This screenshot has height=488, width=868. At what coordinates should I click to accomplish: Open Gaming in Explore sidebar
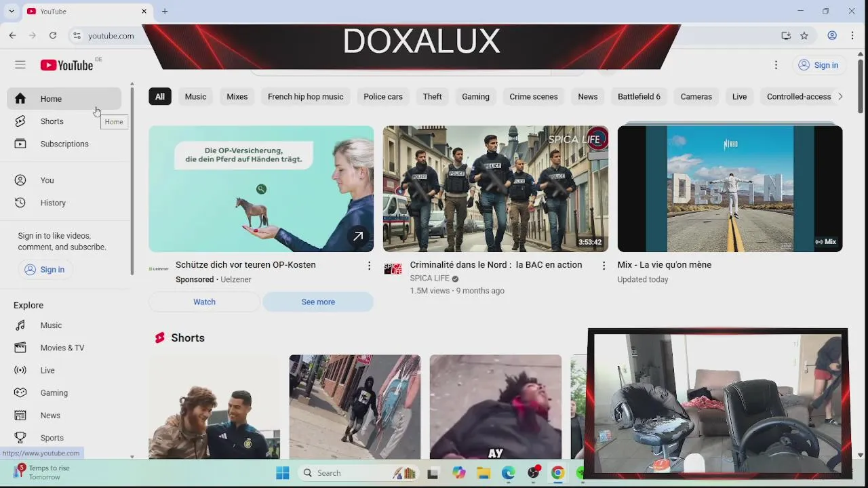point(64,393)
